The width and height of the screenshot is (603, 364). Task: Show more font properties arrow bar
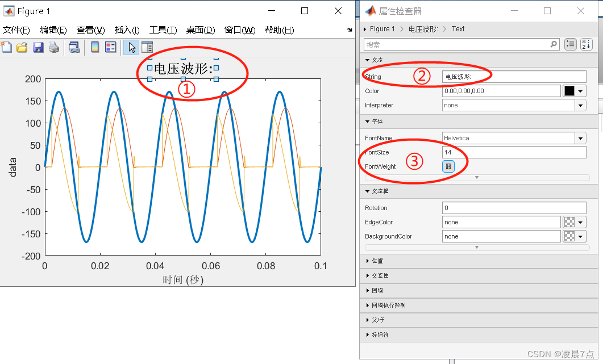point(477,178)
